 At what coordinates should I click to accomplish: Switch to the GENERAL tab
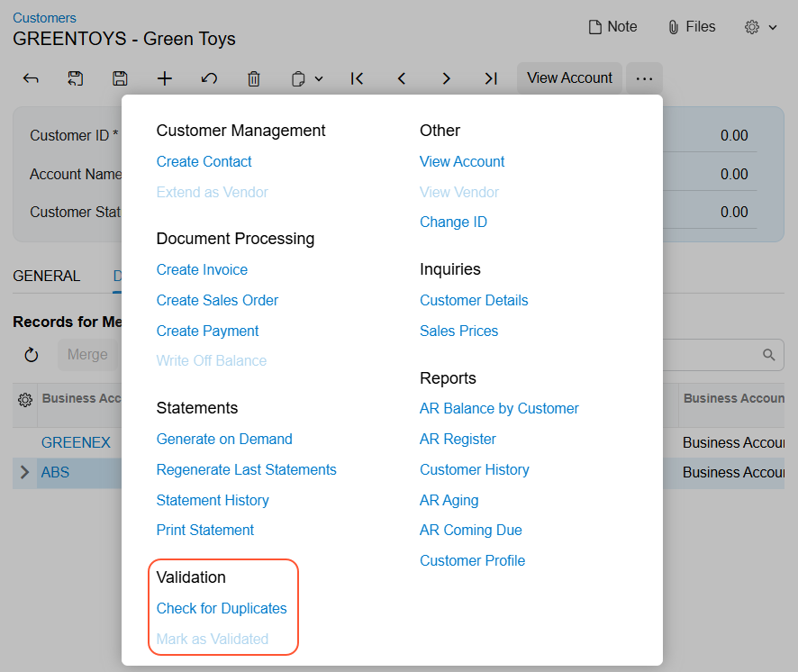point(46,276)
